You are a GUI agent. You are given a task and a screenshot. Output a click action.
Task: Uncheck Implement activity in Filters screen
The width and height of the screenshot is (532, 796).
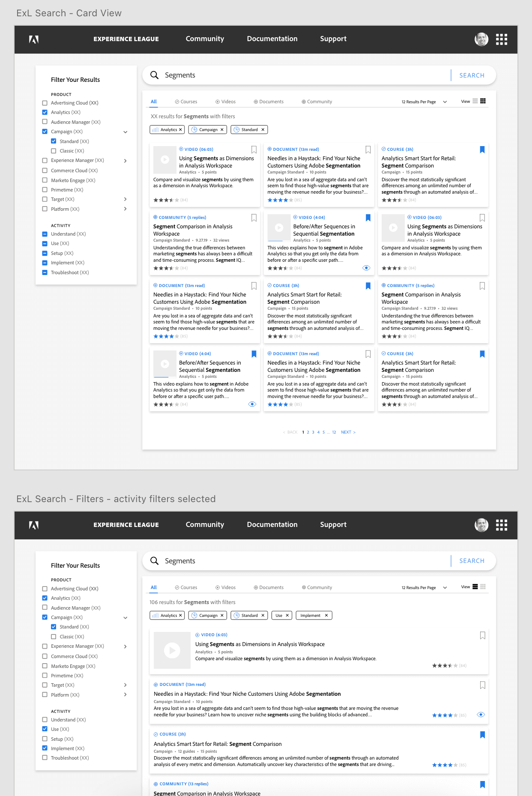click(x=45, y=748)
